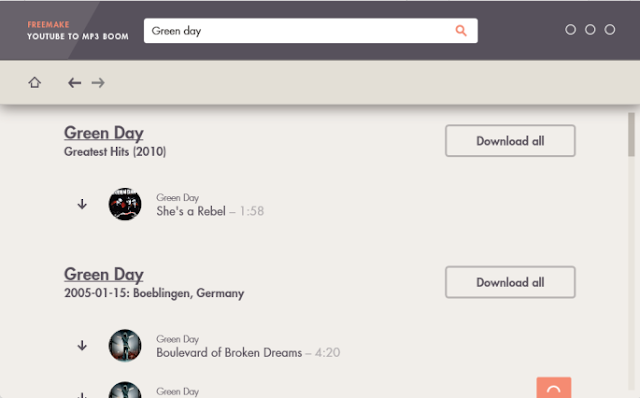Download She's a Rebel with arrow icon
Image resolution: width=640 pixels, height=398 pixels.
[x=82, y=204]
